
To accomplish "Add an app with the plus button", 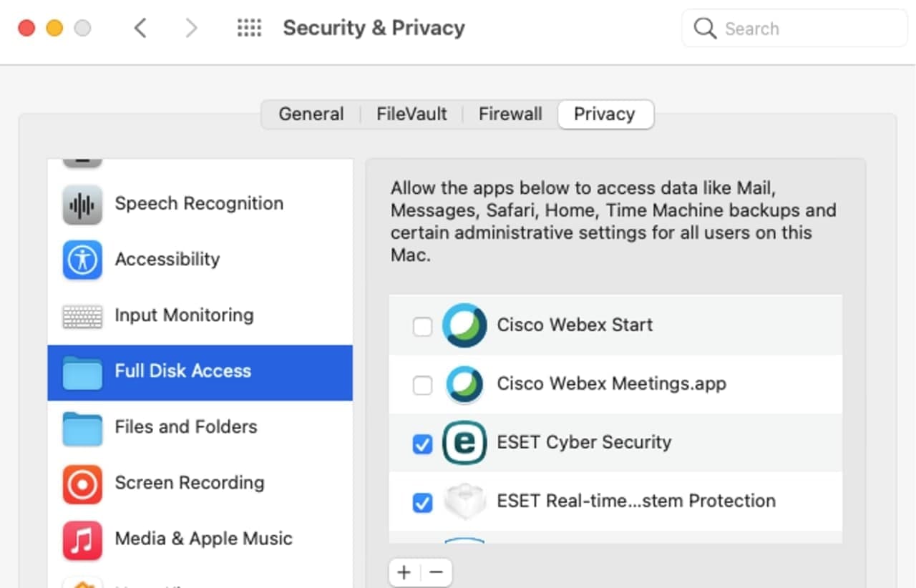I will pyautogui.click(x=404, y=572).
